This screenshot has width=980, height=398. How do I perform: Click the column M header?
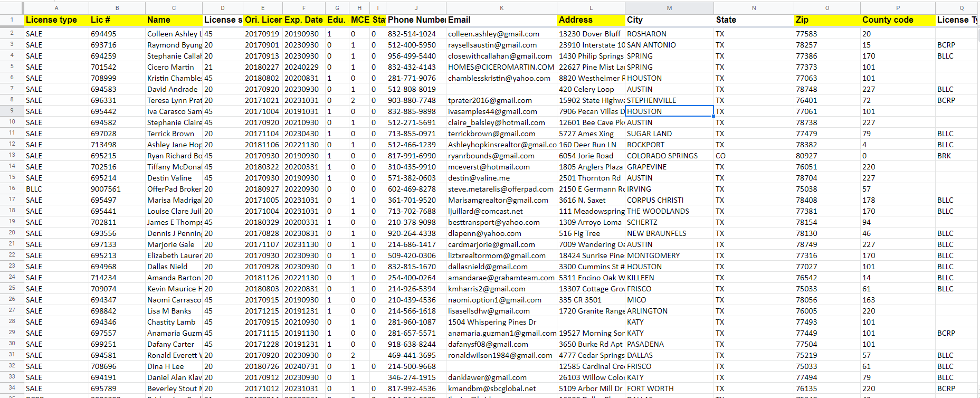coord(669,8)
